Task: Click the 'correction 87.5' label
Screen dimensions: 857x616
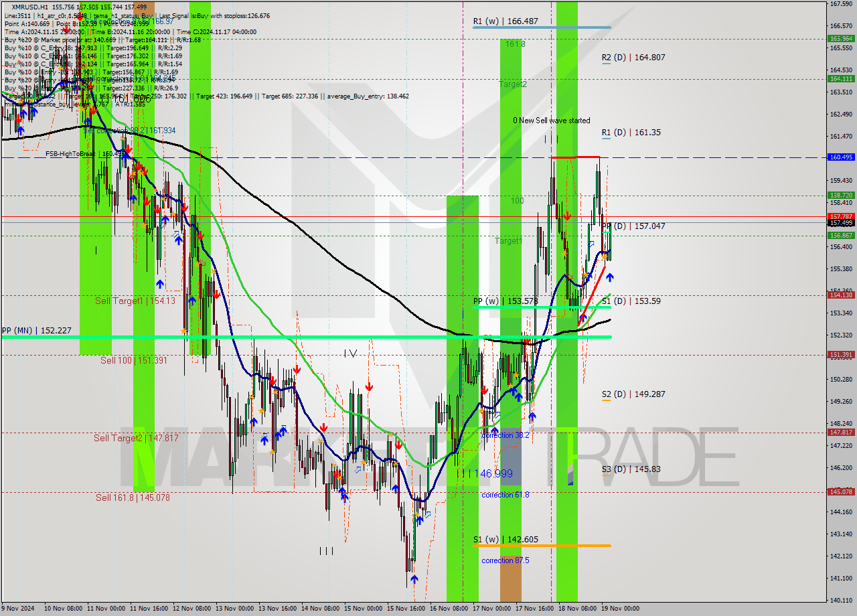Action: click(505, 560)
